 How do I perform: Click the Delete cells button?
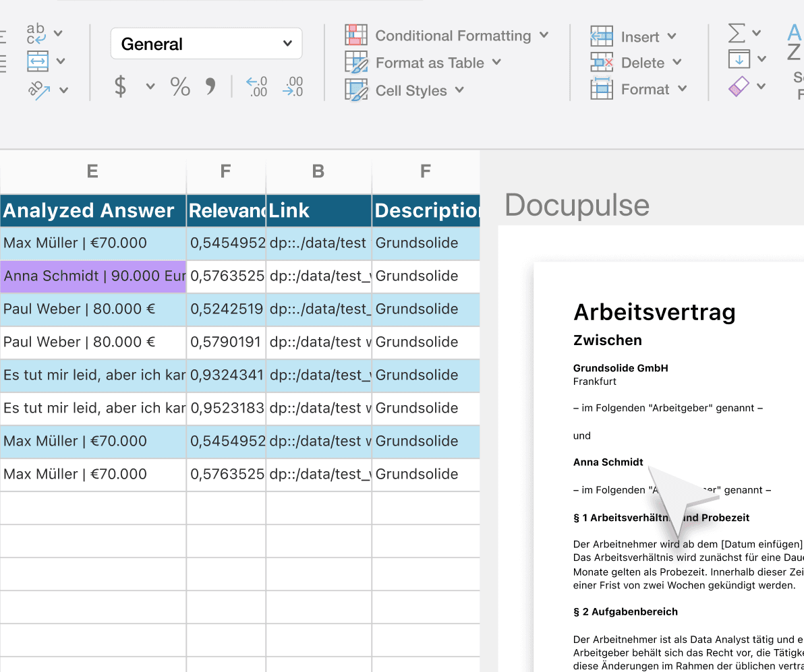pyautogui.click(x=636, y=63)
